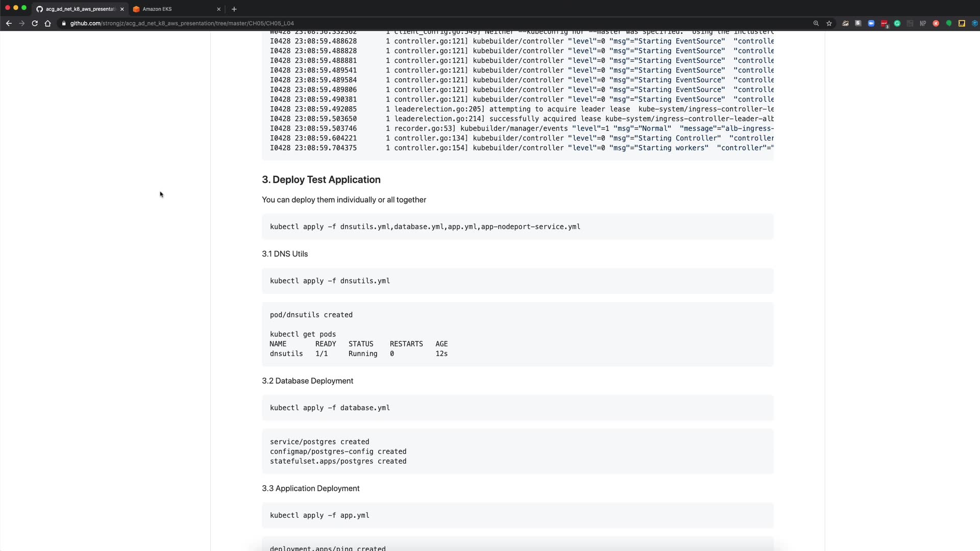The width and height of the screenshot is (980, 551).
Task: Open the Grammarly extension icon
Action: [897, 23]
